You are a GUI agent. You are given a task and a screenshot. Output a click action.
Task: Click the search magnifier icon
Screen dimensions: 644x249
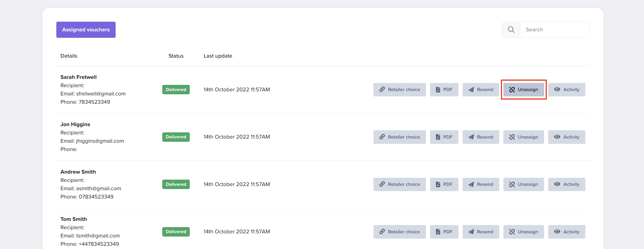tap(511, 30)
